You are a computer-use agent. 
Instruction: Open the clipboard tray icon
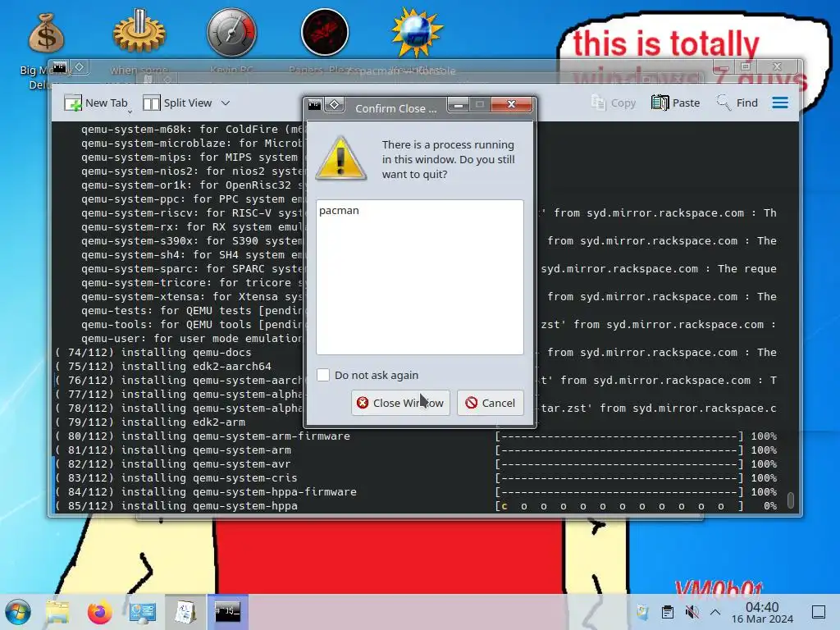[667, 612]
